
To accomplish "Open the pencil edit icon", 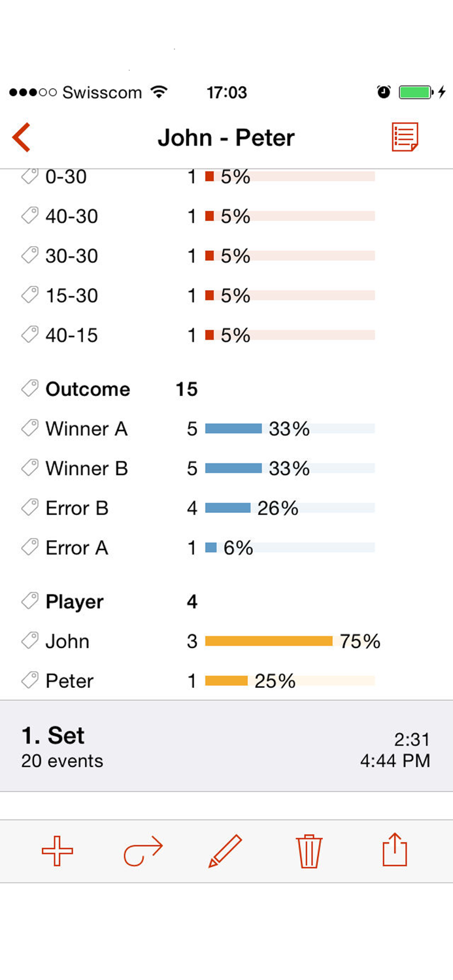I will coord(226,851).
